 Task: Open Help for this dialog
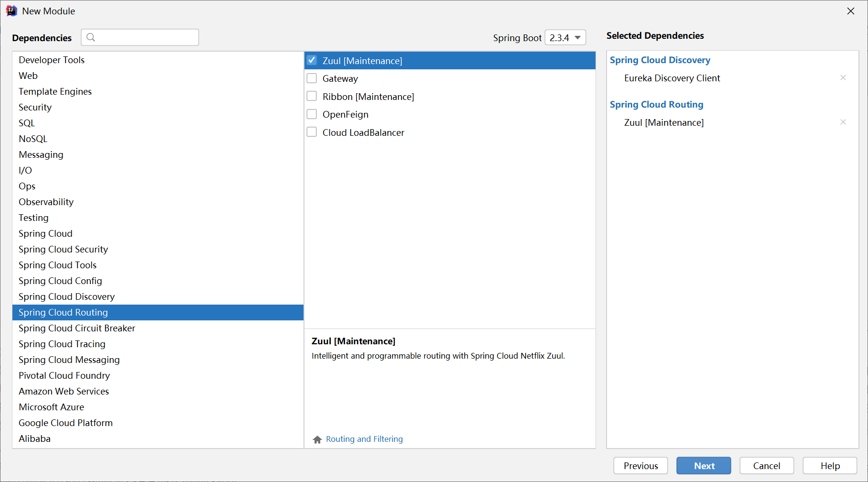pos(830,466)
